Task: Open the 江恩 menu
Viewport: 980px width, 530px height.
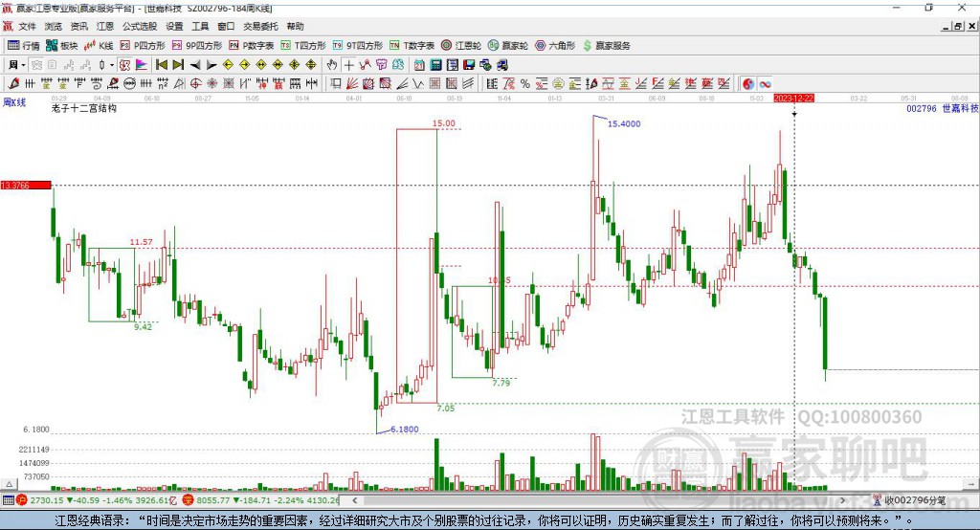Action: 105,26
